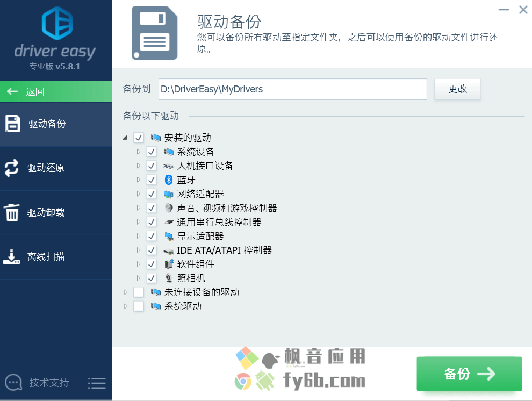
Task: Uncheck the 人机接口设备 checkbox
Action: tap(152, 166)
